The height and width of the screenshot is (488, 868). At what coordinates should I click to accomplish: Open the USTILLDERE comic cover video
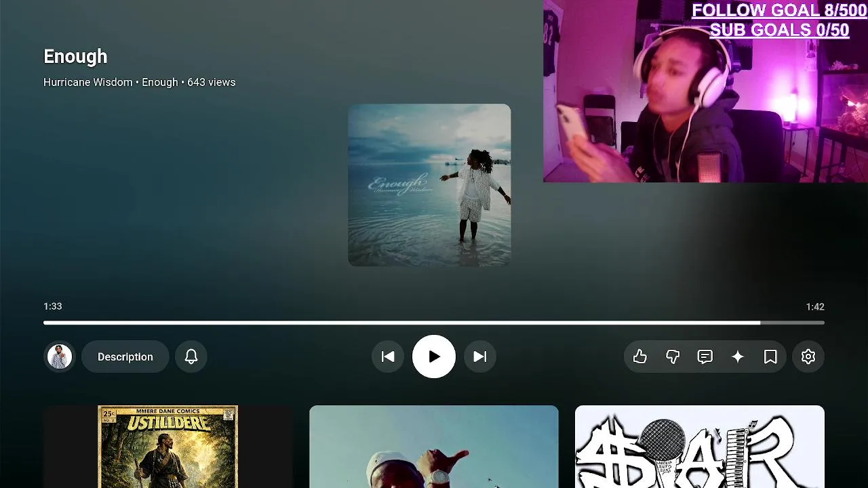click(x=168, y=447)
